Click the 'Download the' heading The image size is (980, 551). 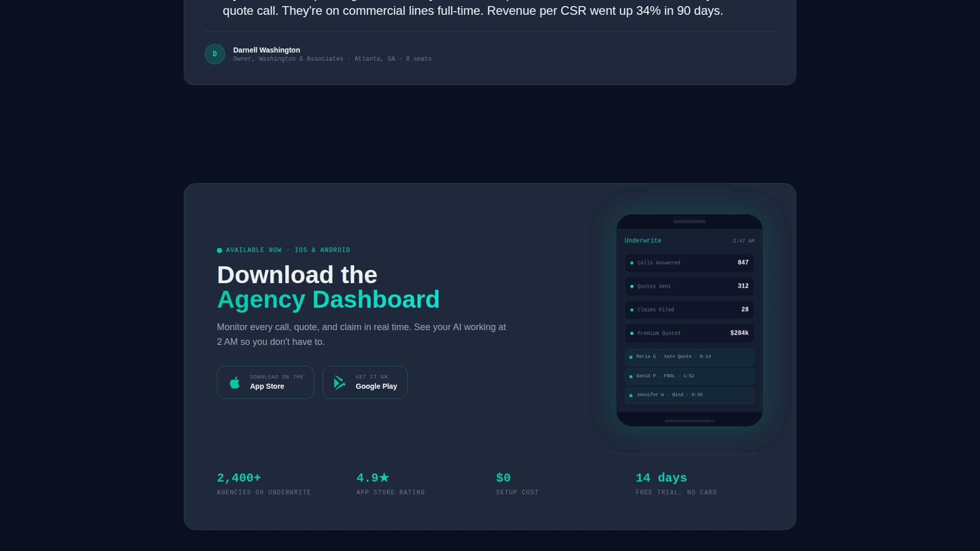297,274
